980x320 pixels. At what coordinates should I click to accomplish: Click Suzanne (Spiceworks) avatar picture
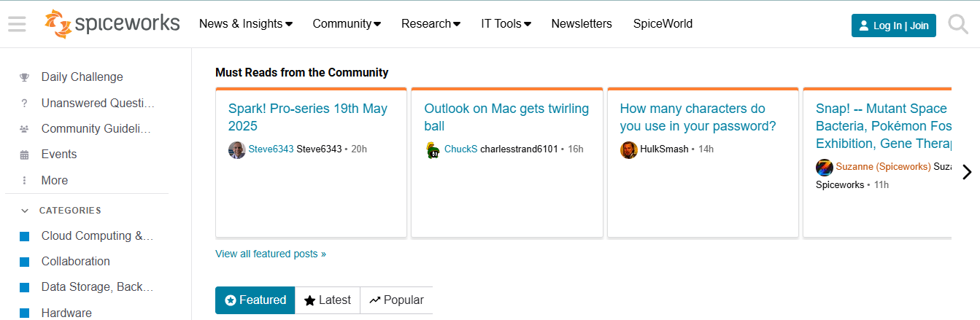(x=825, y=167)
